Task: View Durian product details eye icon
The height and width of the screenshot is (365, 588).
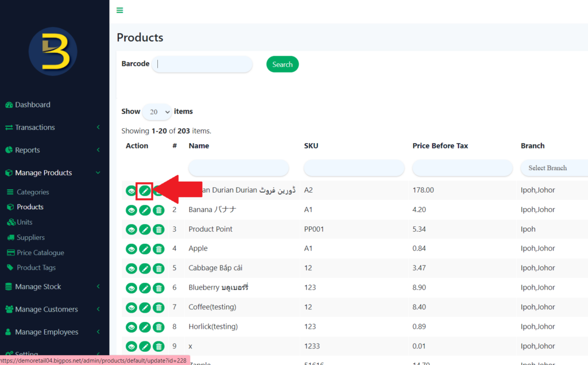Action: 131,191
